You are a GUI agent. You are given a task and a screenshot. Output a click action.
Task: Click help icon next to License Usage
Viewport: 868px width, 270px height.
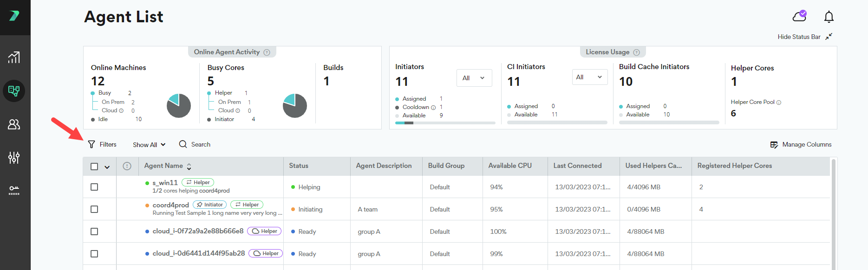coord(637,52)
